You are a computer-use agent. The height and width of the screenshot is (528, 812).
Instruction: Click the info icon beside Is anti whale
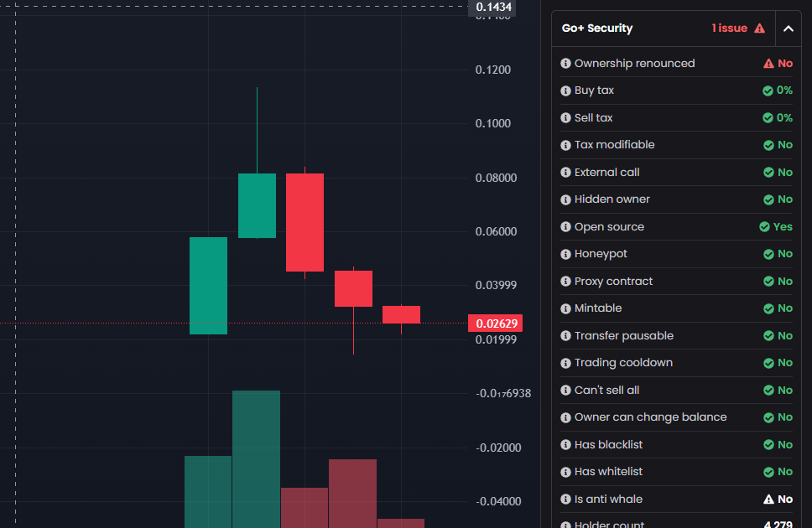(565, 499)
